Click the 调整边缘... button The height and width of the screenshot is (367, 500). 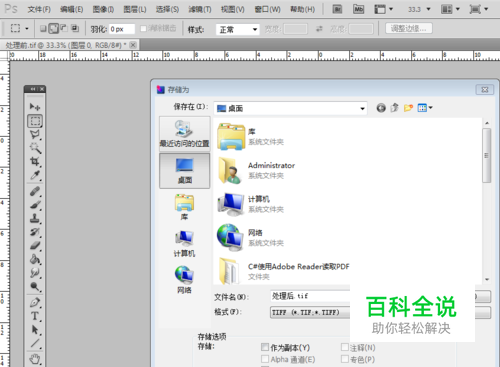(409, 28)
